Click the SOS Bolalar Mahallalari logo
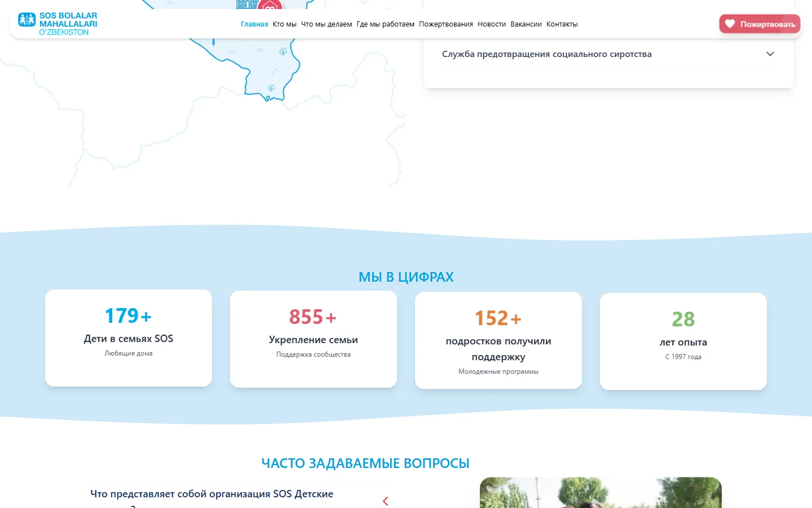Screen dimensions: 812x508 tap(58, 24)
